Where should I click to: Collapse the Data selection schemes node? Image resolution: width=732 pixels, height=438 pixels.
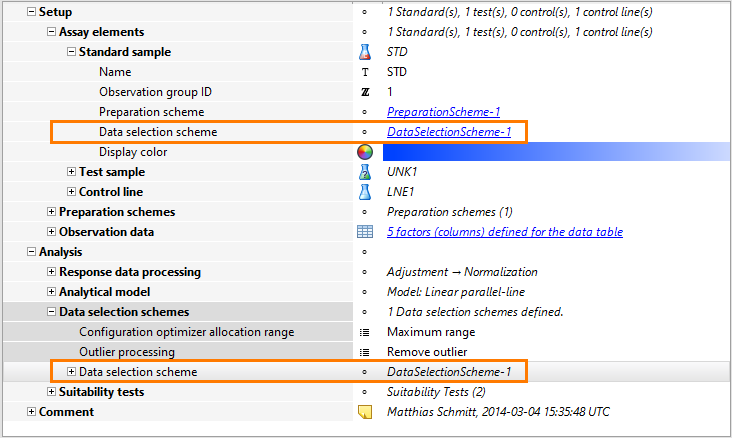click(51, 312)
